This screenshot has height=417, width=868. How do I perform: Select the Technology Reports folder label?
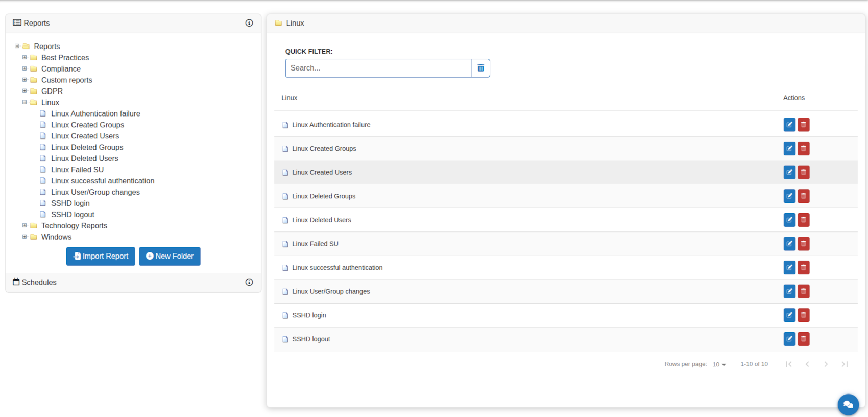pos(74,225)
